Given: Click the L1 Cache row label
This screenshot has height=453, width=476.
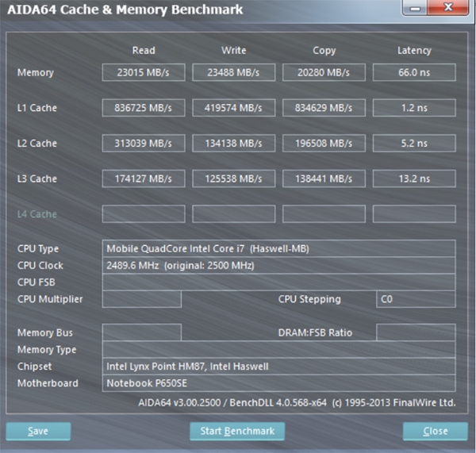Looking at the screenshot, I should point(37,108).
